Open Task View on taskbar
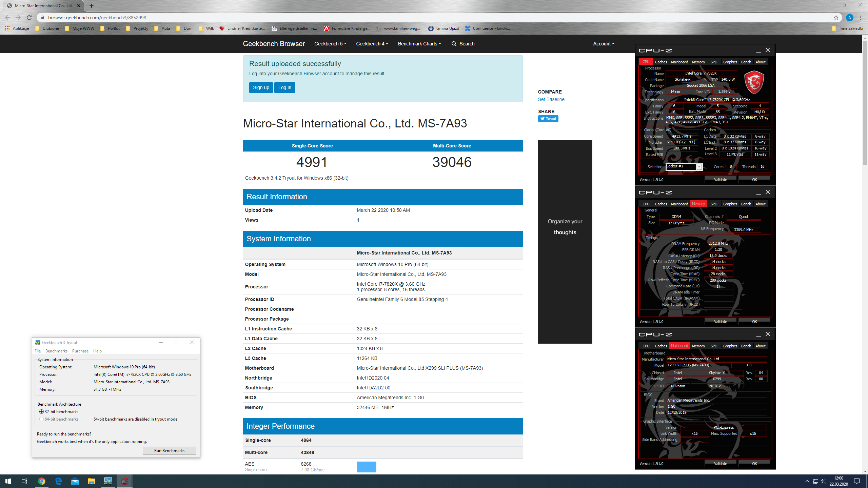The width and height of the screenshot is (868, 488). tap(24, 481)
